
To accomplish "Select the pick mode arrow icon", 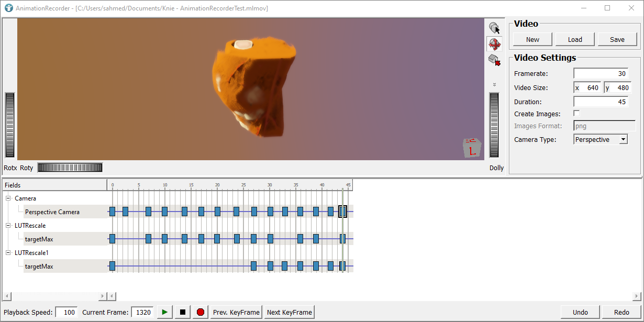I will [x=495, y=27].
